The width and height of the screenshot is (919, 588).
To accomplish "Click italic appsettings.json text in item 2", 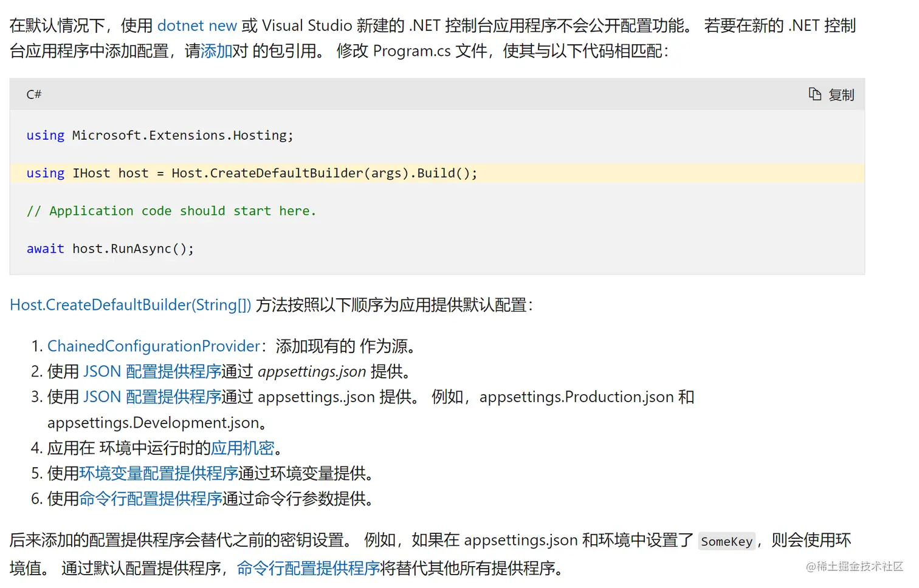I will (x=312, y=372).
